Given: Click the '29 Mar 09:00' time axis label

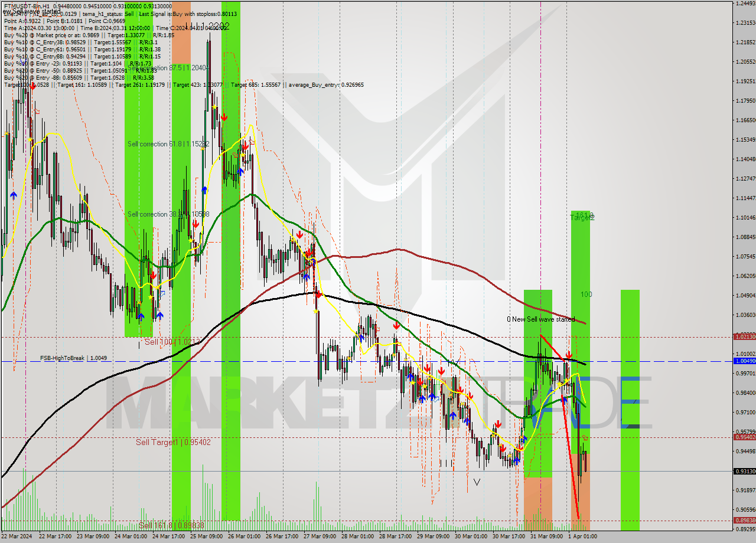Looking at the screenshot, I should click(x=434, y=537).
